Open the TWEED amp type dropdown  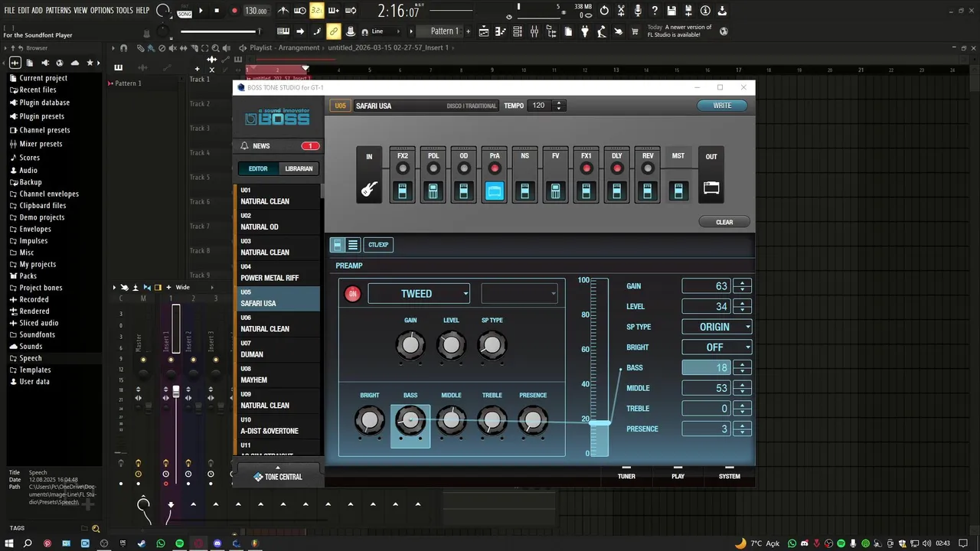point(419,294)
